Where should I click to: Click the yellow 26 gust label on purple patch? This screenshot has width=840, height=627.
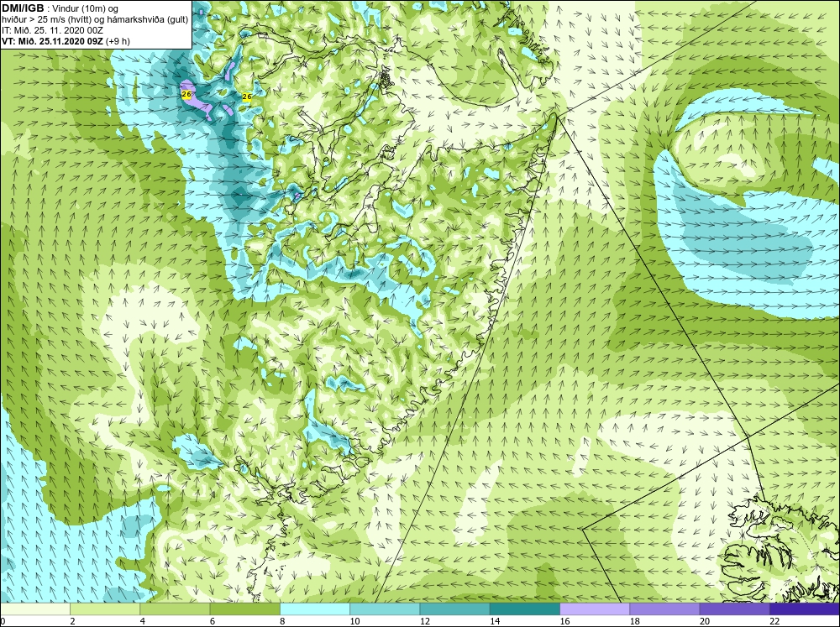tap(186, 95)
